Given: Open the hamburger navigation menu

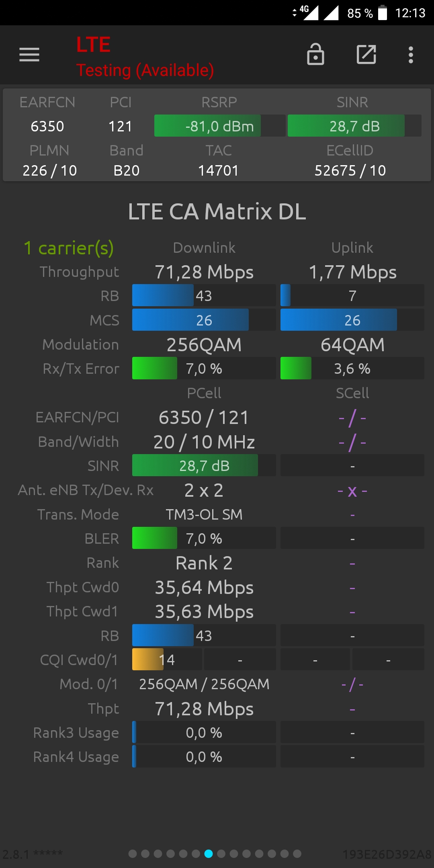Looking at the screenshot, I should tap(29, 55).
